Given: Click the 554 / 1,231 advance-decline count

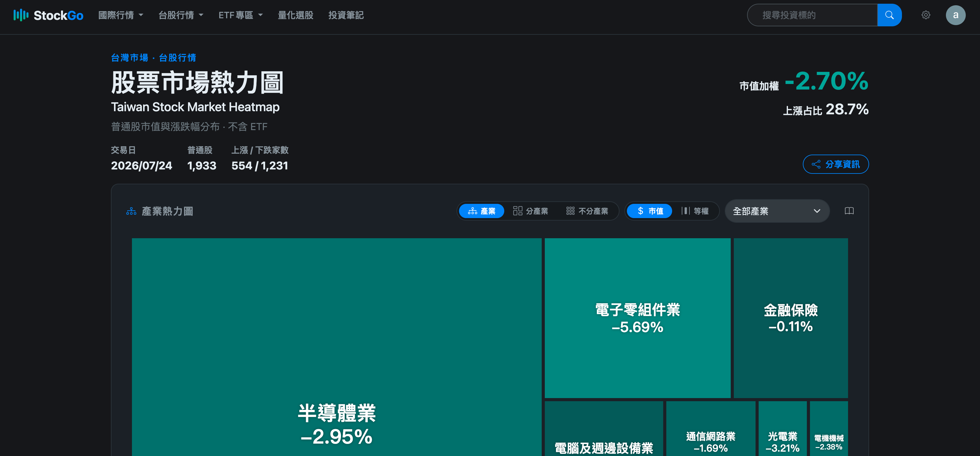Looking at the screenshot, I should (260, 165).
